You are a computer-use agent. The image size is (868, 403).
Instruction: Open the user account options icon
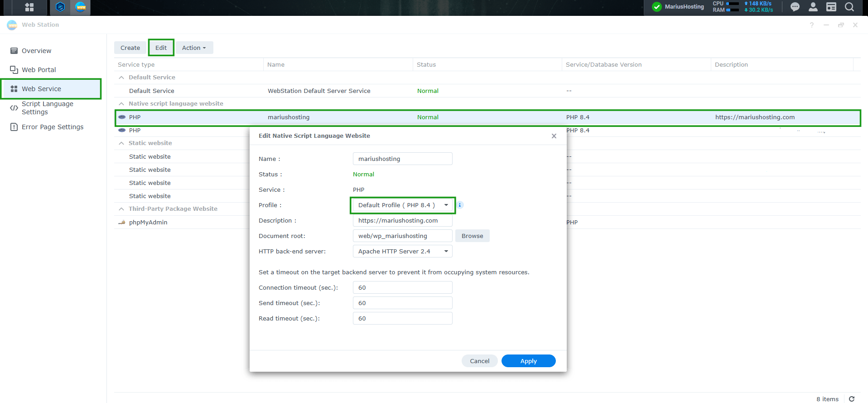(x=813, y=7)
